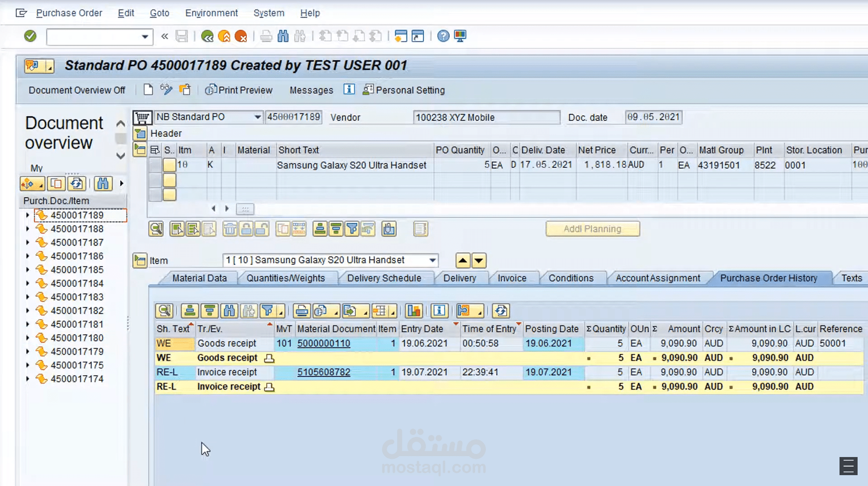
Task: Open material document 5000000110 link
Action: click(324, 343)
